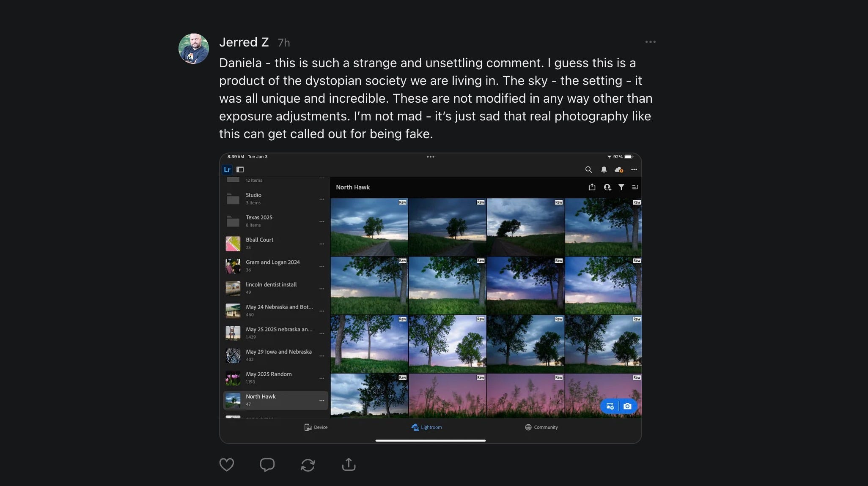
Task: Click the cloud sync status icon
Action: click(618, 169)
